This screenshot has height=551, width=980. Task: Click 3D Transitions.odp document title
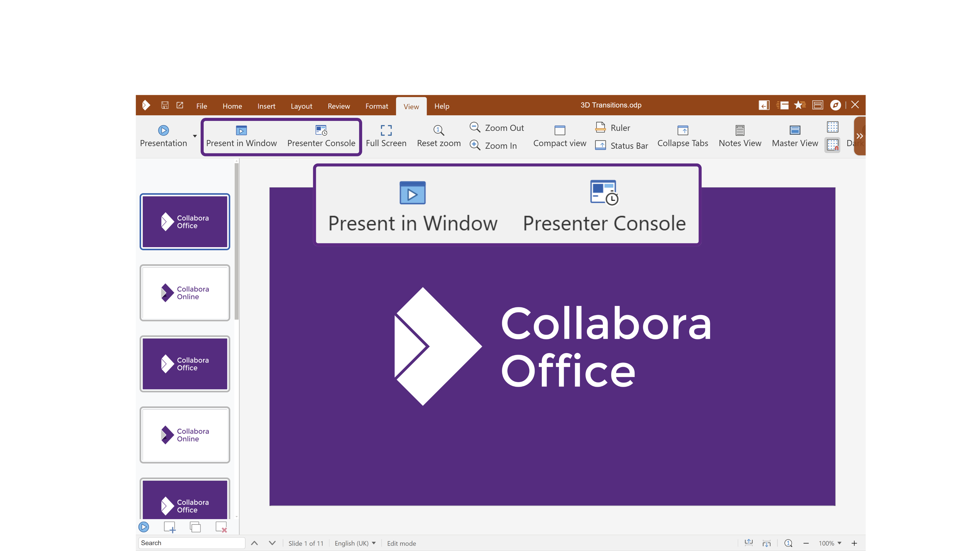coord(611,105)
